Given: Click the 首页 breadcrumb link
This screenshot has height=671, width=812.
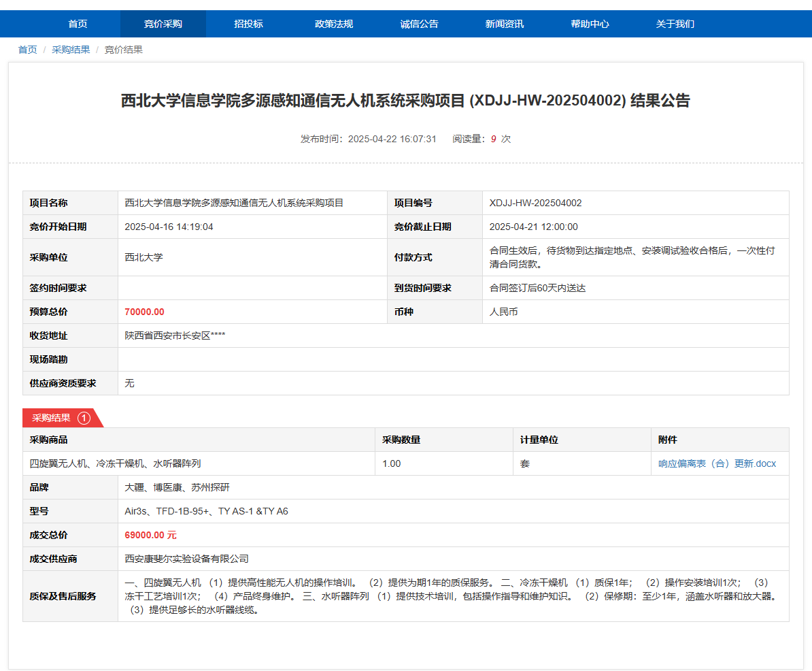Looking at the screenshot, I should (x=27, y=50).
